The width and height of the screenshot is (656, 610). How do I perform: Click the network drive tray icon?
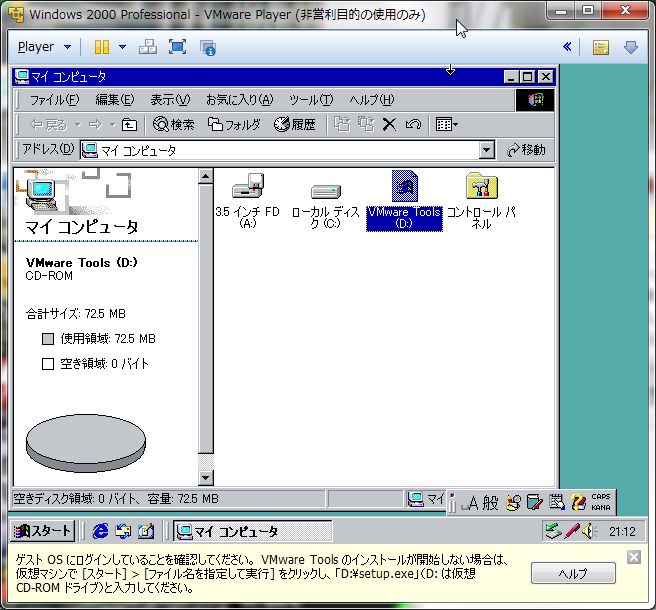[553, 531]
